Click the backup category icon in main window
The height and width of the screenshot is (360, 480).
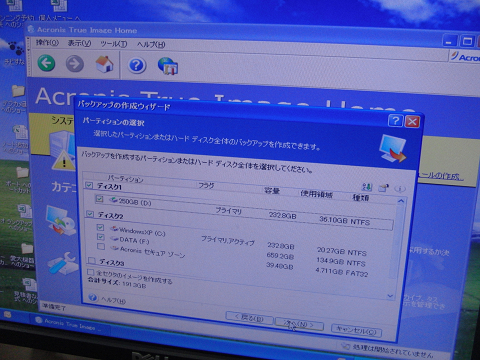60,219
